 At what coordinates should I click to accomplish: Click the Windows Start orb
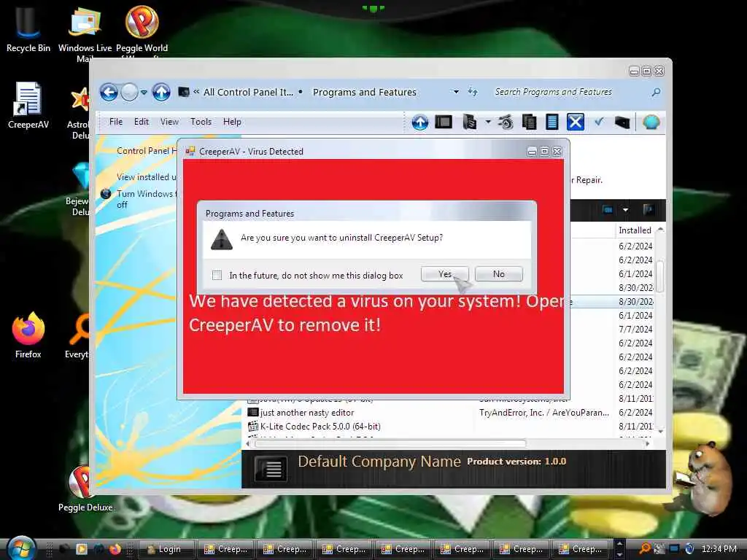[20, 548]
